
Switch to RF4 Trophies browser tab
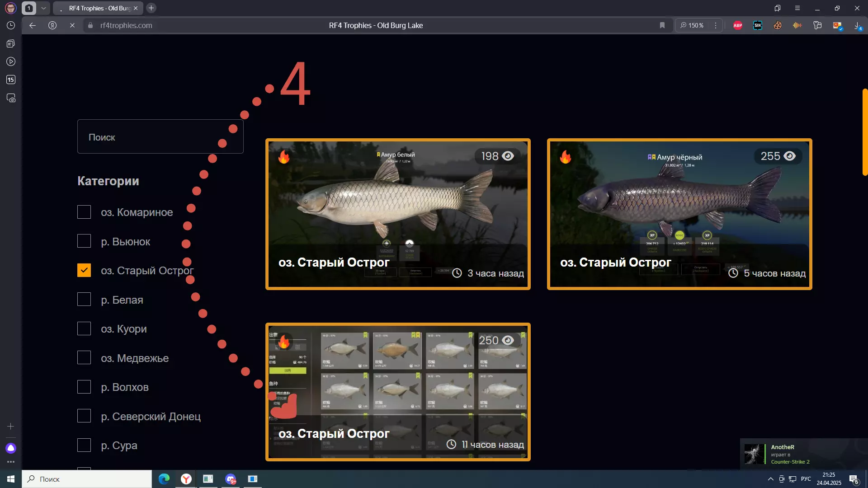tap(99, 8)
